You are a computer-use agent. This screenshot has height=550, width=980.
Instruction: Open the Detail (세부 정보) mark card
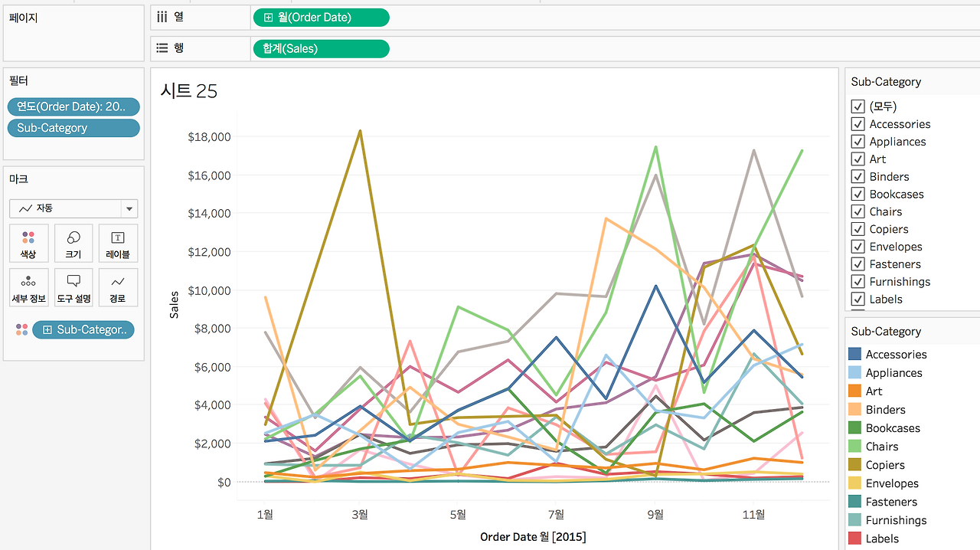pos(29,287)
